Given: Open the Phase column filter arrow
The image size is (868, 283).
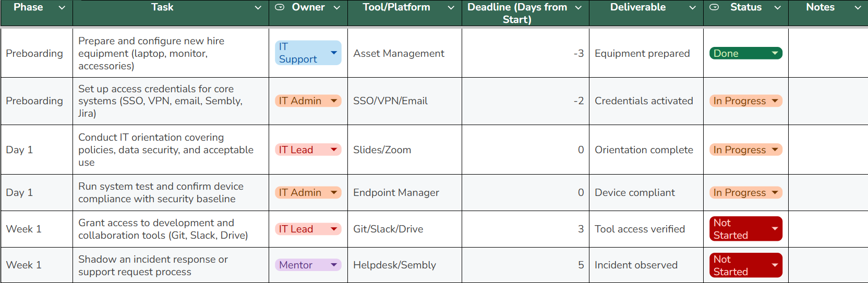Looking at the screenshot, I should pyautogui.click(x=62, y=8).
